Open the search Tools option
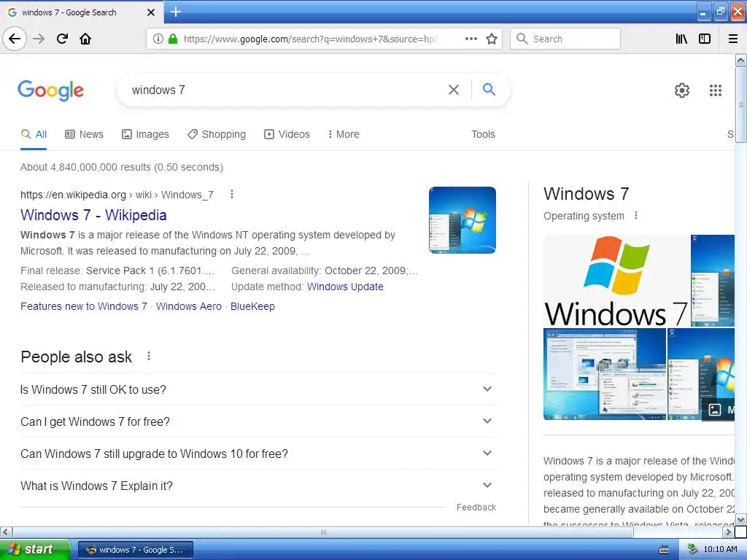Viewport: 747px width, 560px height. pyautogui.click(x=483, y=134)
